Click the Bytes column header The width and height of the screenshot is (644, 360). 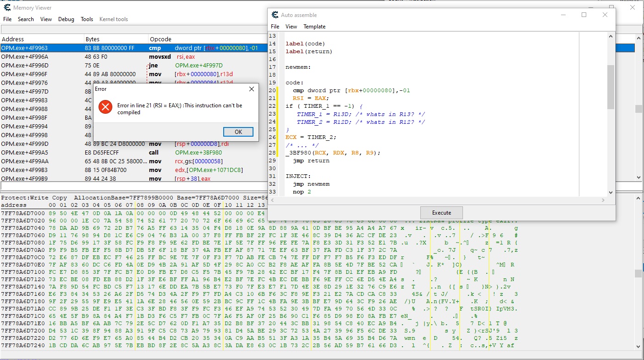pyautogui.click(x=92, y=39)
